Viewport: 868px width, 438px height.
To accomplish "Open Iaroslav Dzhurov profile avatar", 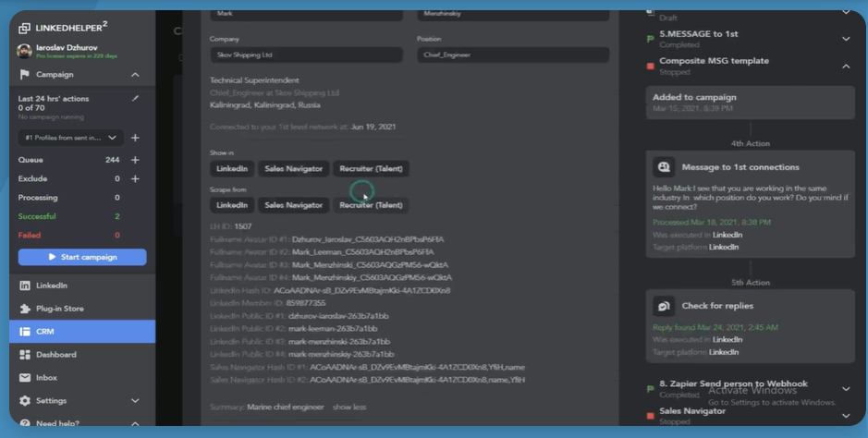I will click(24, 51).
